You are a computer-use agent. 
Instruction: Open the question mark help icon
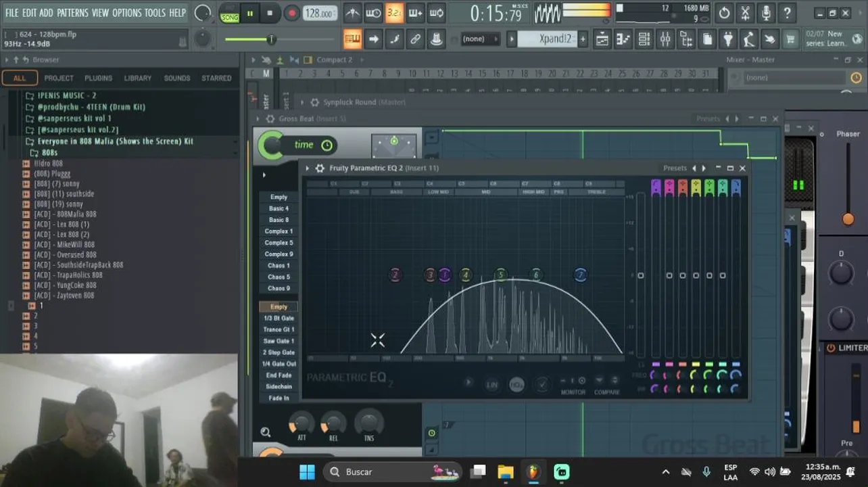787,13
